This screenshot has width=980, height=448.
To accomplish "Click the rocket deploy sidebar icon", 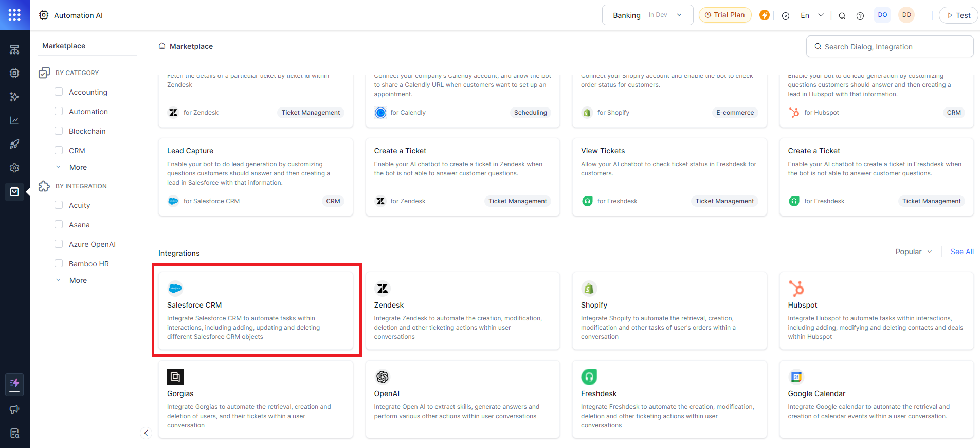I will (14, 145).
